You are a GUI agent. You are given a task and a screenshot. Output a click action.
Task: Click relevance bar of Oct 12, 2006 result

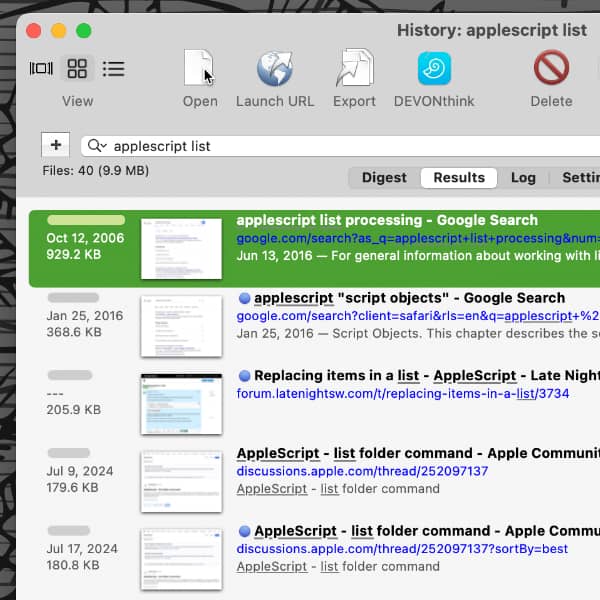pyautogui.click(x=86, y=220)
